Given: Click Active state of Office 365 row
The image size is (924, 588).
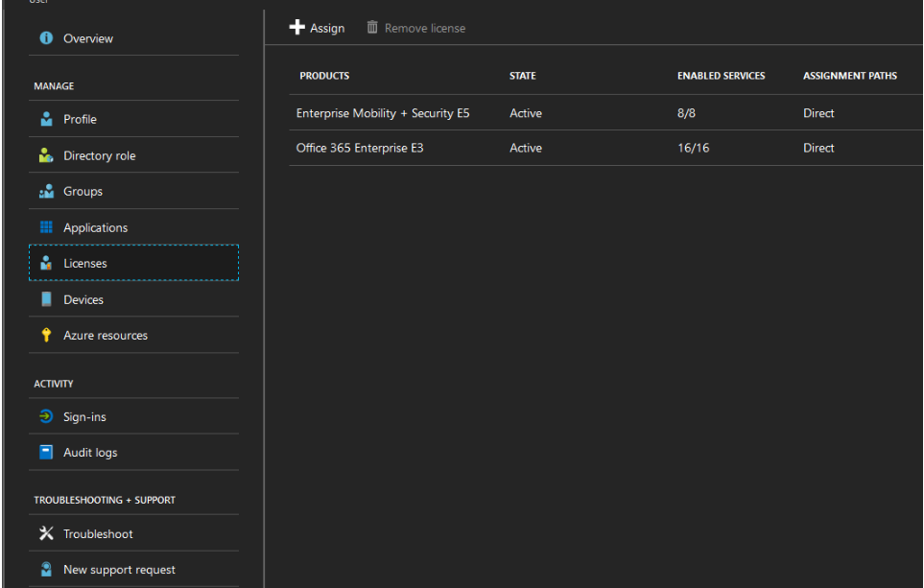Looking at the screenshot, I should tap(526, 148).
